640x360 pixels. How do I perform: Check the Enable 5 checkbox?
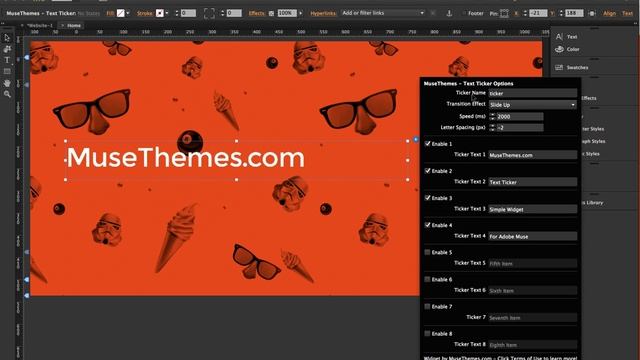tap(427, 252)
